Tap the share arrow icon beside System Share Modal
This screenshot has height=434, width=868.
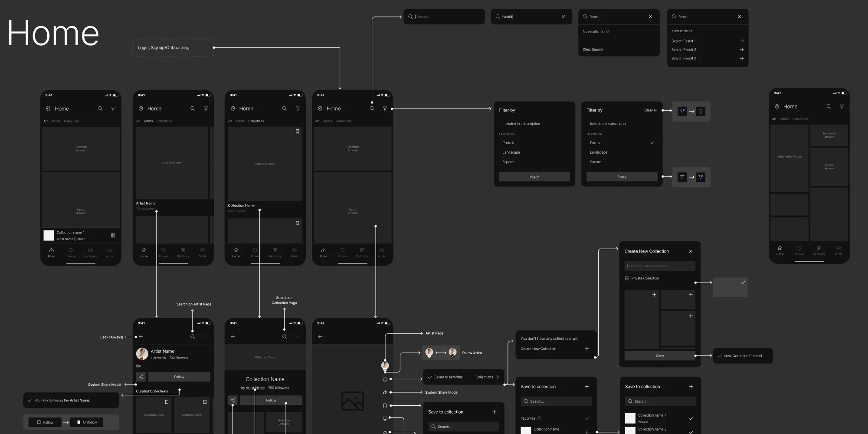(385, 392)
